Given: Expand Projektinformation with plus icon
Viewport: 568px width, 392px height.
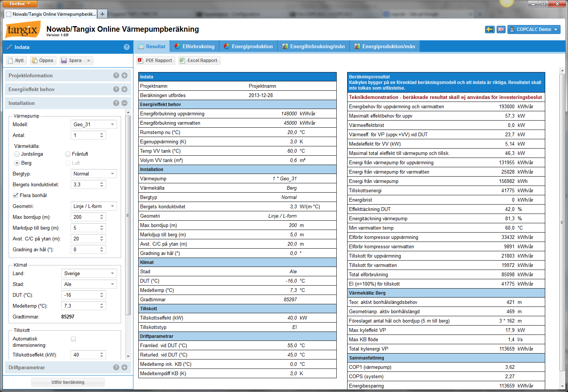Looking at the screenshot, I should point(124,75).
